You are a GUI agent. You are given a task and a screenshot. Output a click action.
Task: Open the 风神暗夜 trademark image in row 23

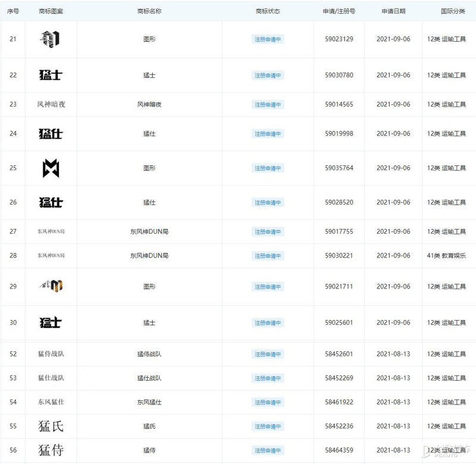click(x=51, y=104)
